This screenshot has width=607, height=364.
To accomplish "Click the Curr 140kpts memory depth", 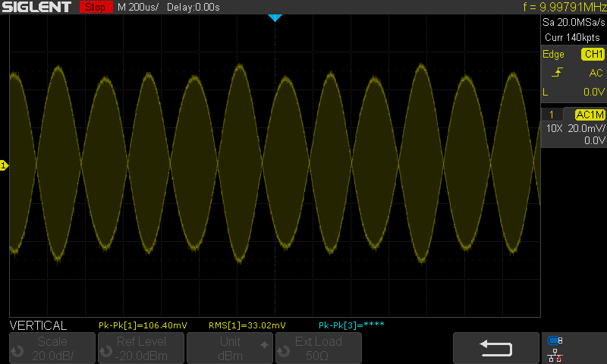I will 572,37.
